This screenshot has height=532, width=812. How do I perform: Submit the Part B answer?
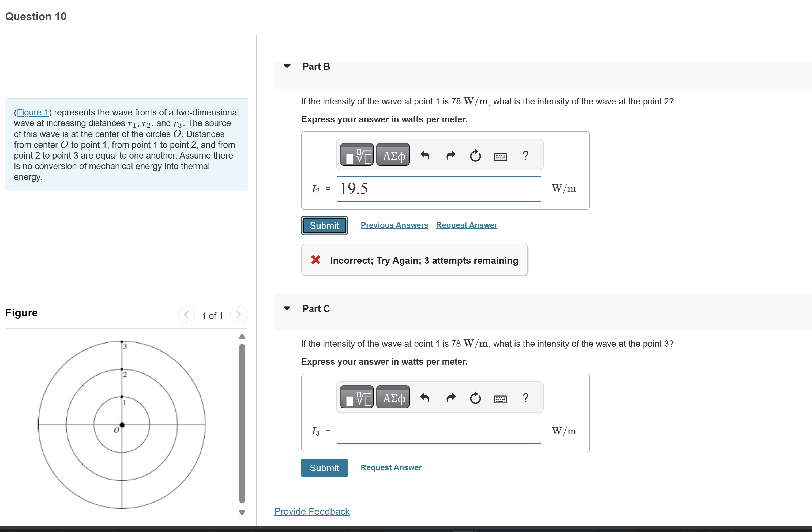point(324,225)
